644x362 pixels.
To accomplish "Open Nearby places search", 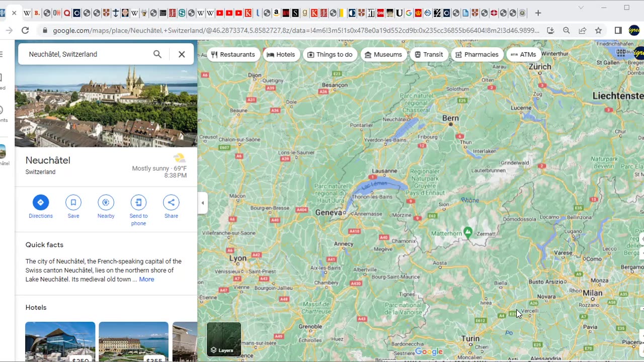I will [106, 207].
